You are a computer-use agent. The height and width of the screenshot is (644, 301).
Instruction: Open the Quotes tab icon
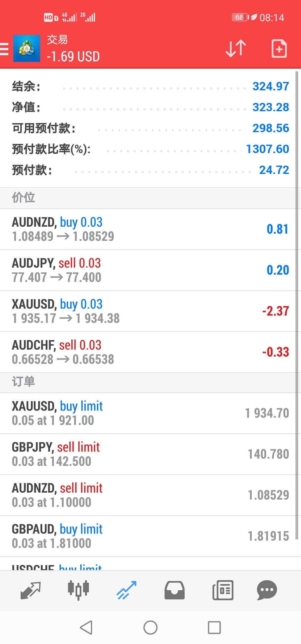click(x=30, y=590)
